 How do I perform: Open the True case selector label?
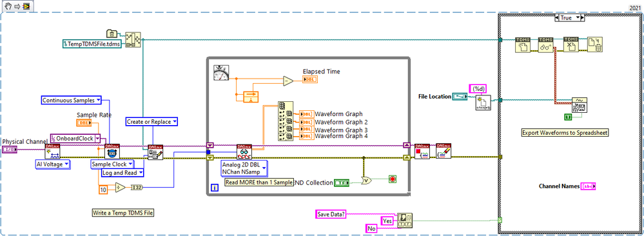coord(569,17)
